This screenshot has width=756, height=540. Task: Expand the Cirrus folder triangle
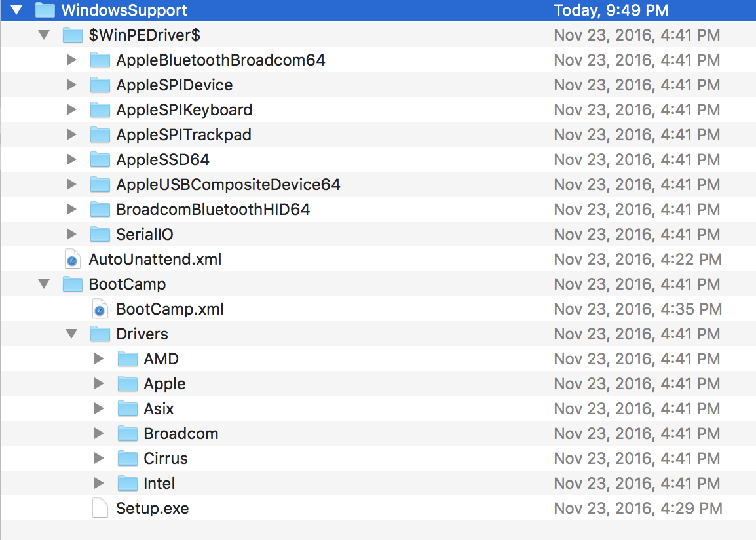coord(99,459)
